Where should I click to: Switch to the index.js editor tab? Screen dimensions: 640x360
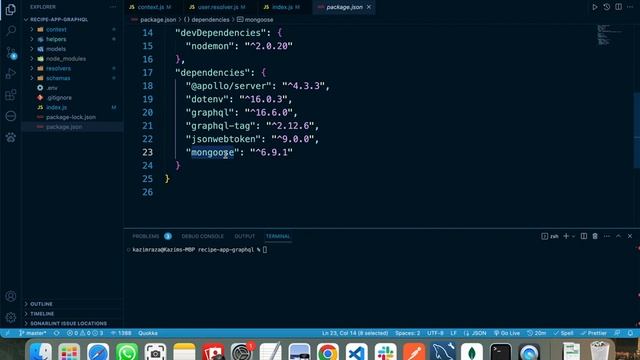(x=282, y=7)
